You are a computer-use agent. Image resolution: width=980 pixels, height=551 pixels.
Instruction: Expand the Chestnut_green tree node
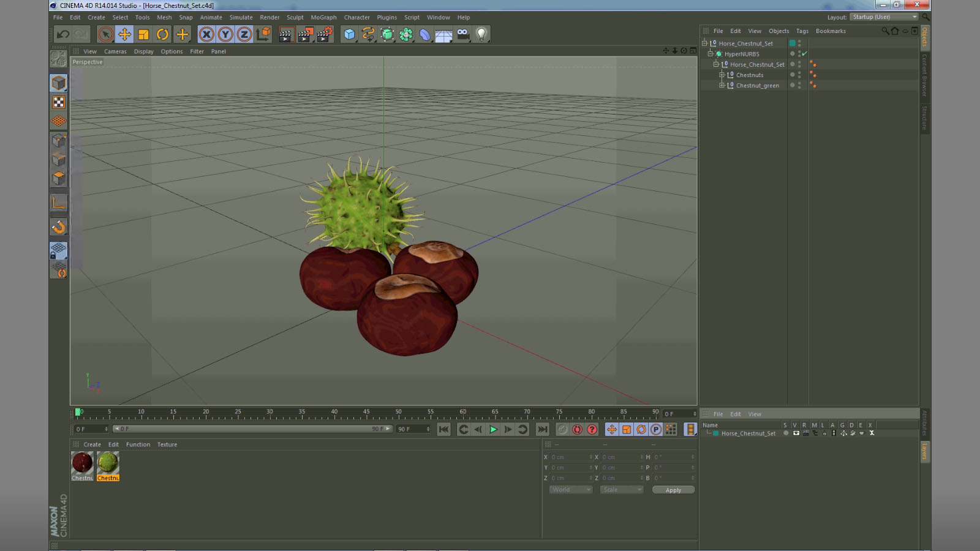722,85
